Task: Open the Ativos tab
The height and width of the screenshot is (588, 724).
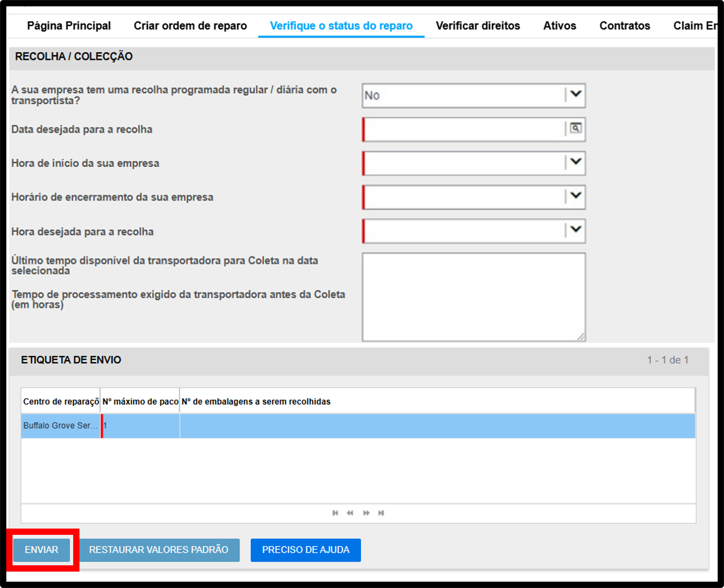Action: (560, 26)
